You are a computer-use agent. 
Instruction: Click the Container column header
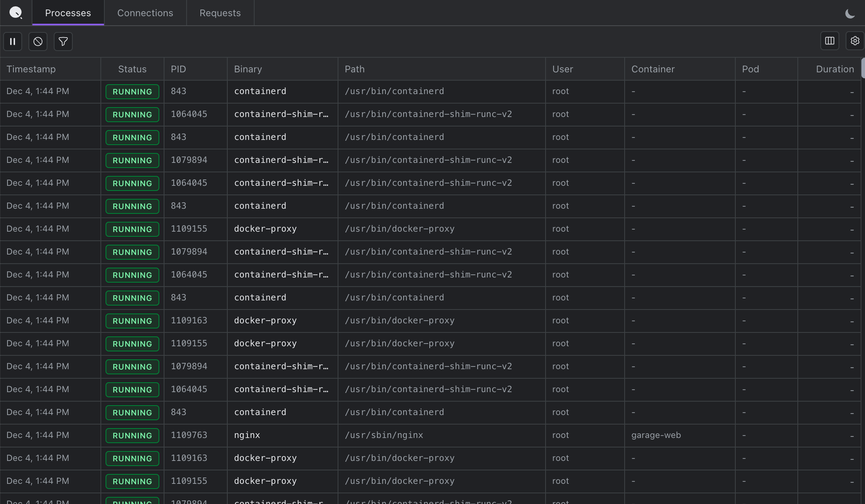pos(653,69)
